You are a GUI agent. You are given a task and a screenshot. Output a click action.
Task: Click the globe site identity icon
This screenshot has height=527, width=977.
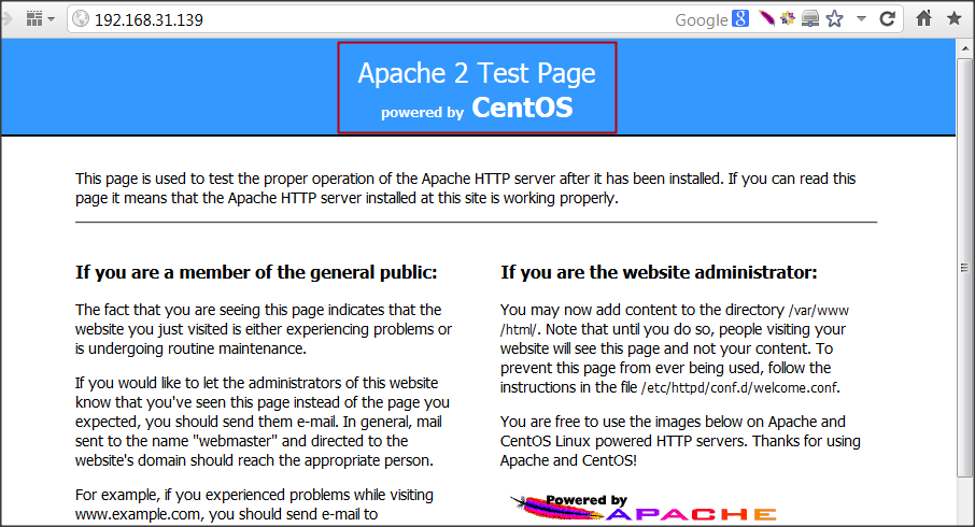tap(81, 19)
